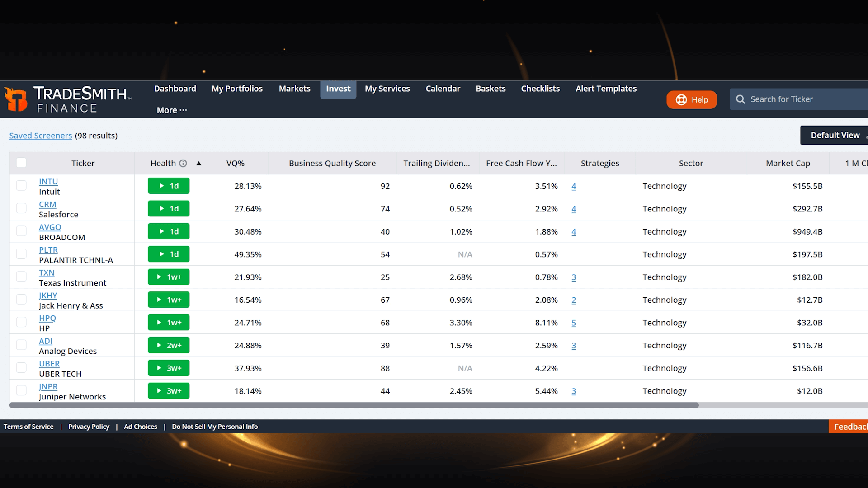Expand the More navigation menu
The image size is (868, 488).
click(171, 110)
